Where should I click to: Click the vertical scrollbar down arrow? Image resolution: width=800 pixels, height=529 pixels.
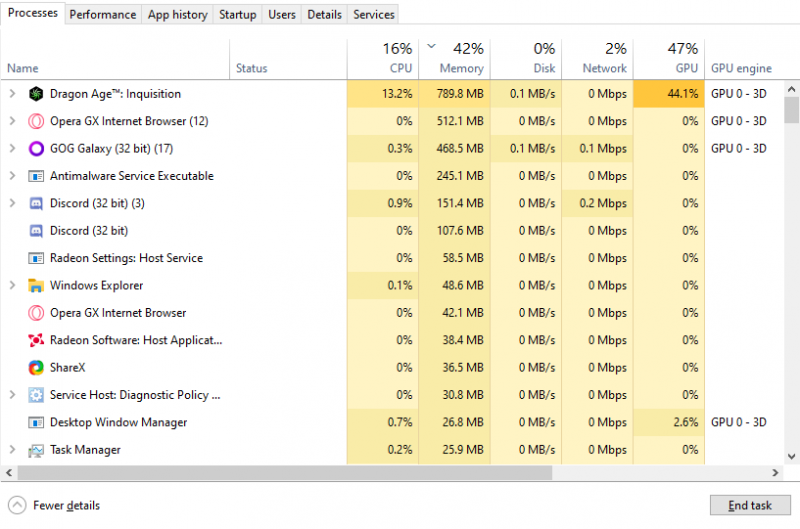click(x=791, y=457)
